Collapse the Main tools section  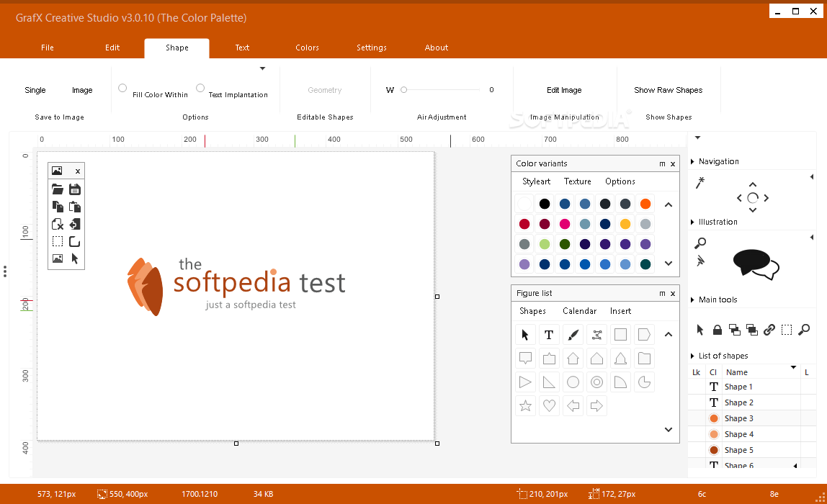pyautogui.click(x=692, y=300)
